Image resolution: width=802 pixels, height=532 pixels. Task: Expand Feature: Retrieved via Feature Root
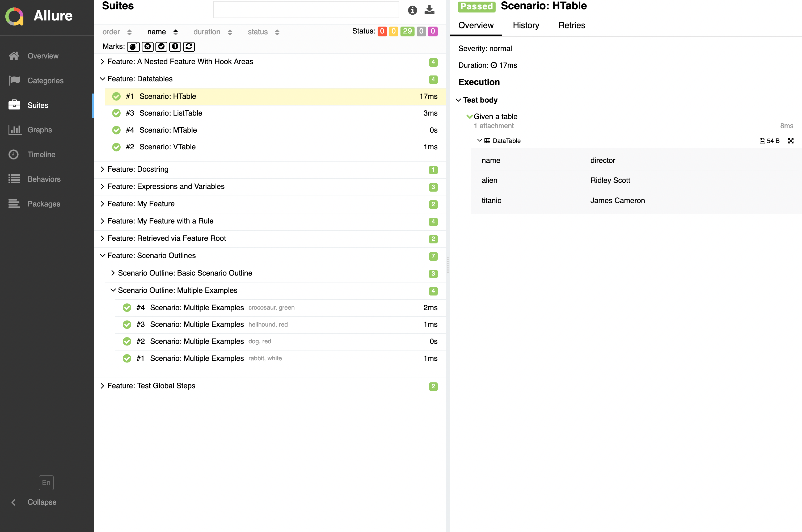[x=270, y=239]
